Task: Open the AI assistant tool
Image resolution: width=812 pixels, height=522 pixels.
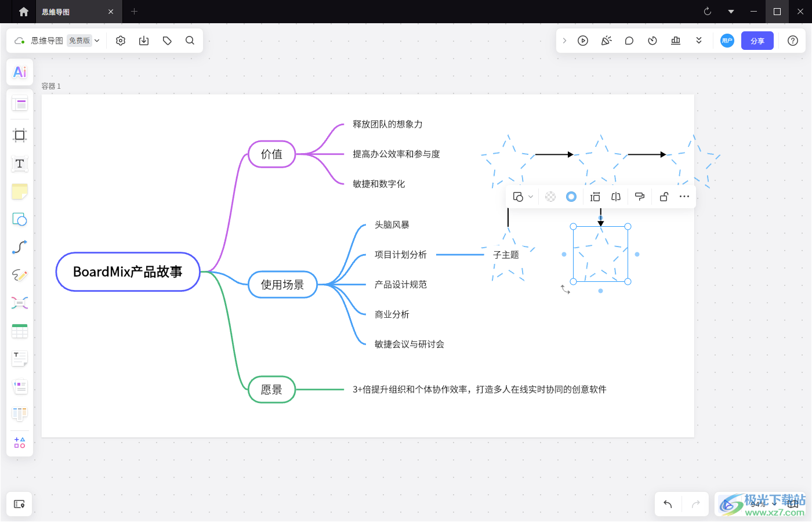Action: (x=20, y=72)
